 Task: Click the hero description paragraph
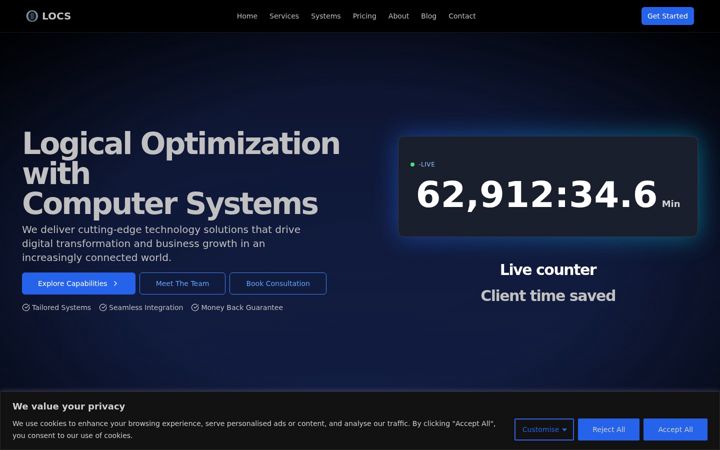[x=161, y=243]
